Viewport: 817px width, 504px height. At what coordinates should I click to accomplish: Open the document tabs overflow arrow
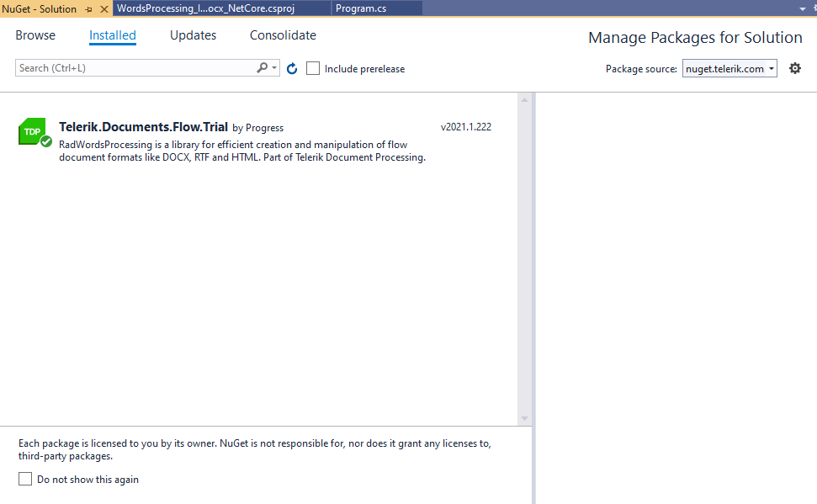pyautogui.click(x=803, y=8)
